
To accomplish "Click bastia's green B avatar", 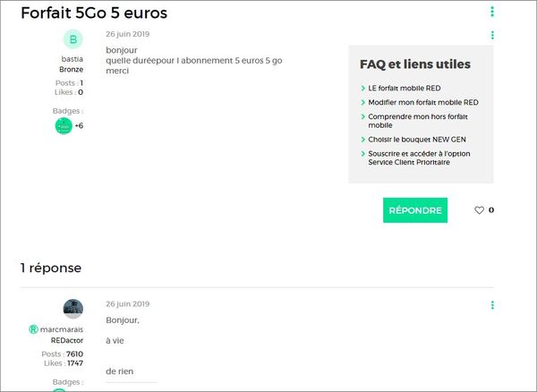I will click(73, 39).
